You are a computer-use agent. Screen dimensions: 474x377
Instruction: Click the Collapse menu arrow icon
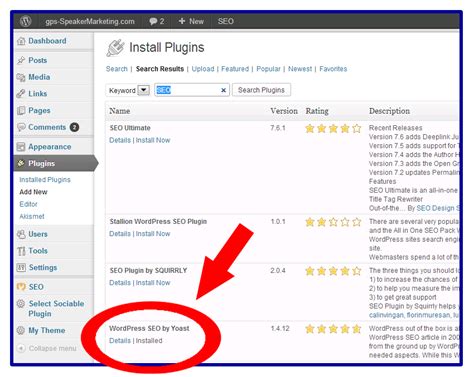(x=21, y=348)
